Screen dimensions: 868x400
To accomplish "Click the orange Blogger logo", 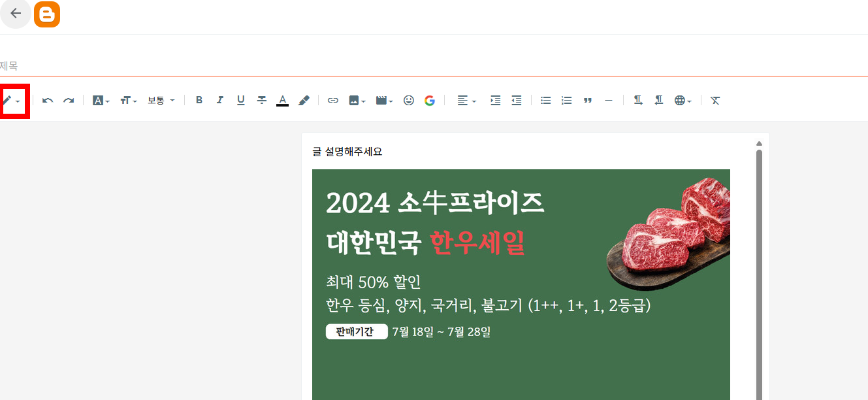I will pyautogui.click(x=47, y=14).
